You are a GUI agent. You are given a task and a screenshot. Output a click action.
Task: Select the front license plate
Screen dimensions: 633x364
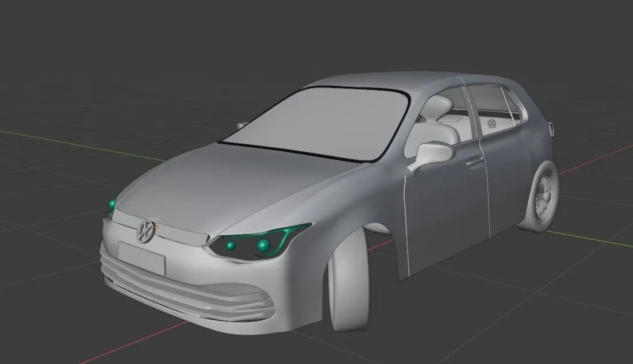coord(141,259)
